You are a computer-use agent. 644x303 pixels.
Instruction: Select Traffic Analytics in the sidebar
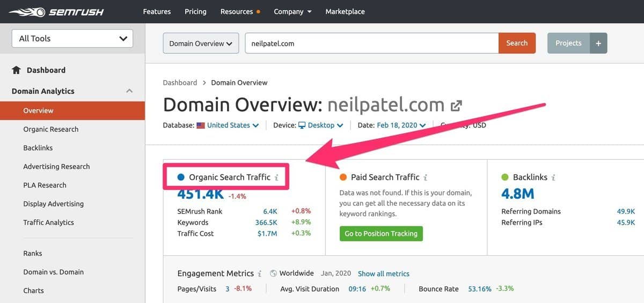(48, 222)
